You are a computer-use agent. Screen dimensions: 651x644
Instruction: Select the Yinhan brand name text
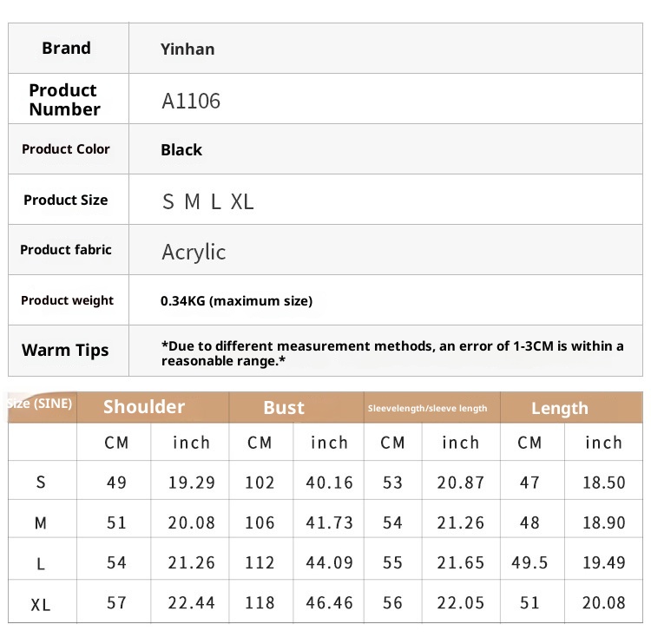click(187, 49)
